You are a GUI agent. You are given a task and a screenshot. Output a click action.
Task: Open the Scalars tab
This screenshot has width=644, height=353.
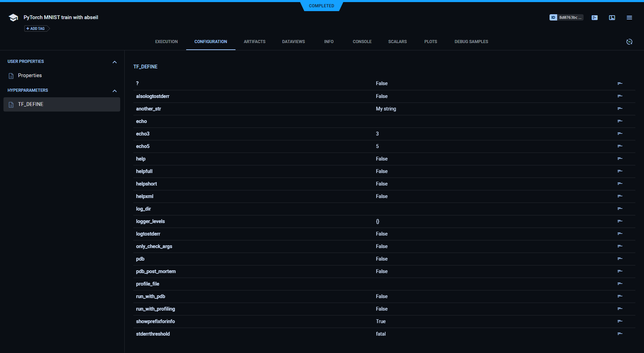[397, 42]
